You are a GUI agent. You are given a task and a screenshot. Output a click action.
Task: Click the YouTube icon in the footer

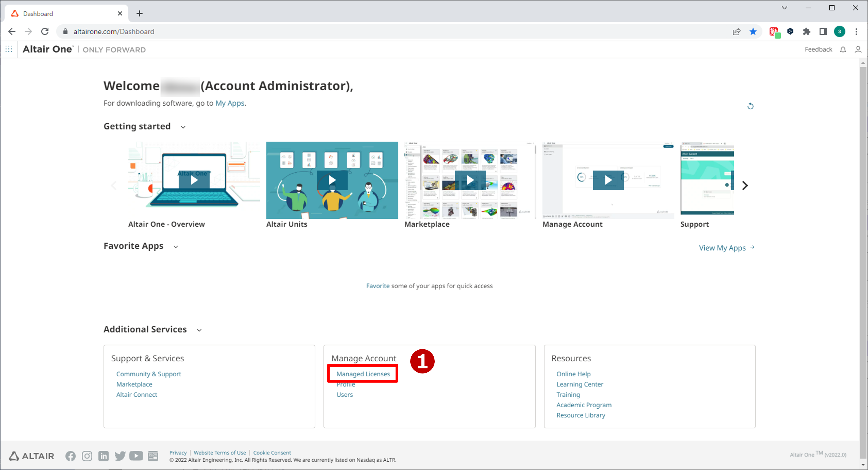[x=136, y=456]
